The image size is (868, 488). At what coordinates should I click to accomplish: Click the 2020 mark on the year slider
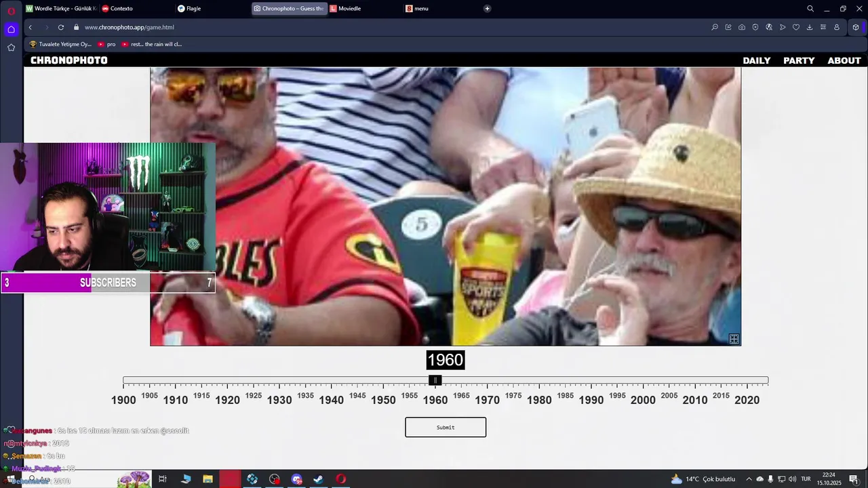[x=747, y=400]
